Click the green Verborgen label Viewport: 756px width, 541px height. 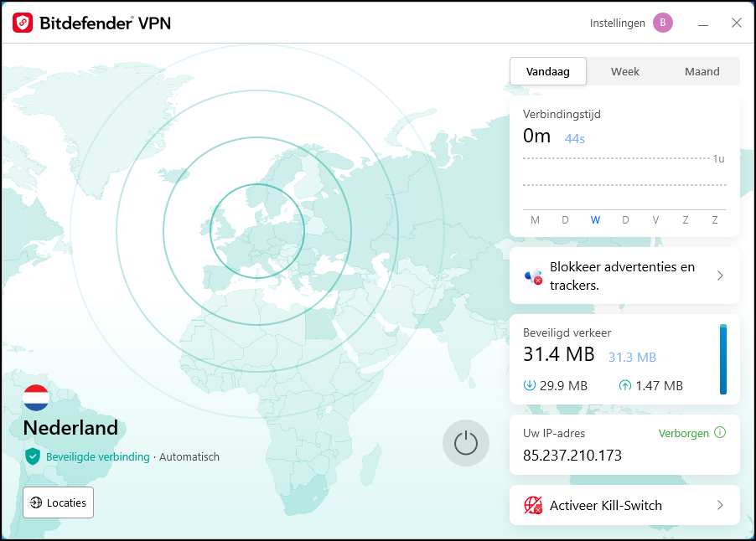pos(684,433)
